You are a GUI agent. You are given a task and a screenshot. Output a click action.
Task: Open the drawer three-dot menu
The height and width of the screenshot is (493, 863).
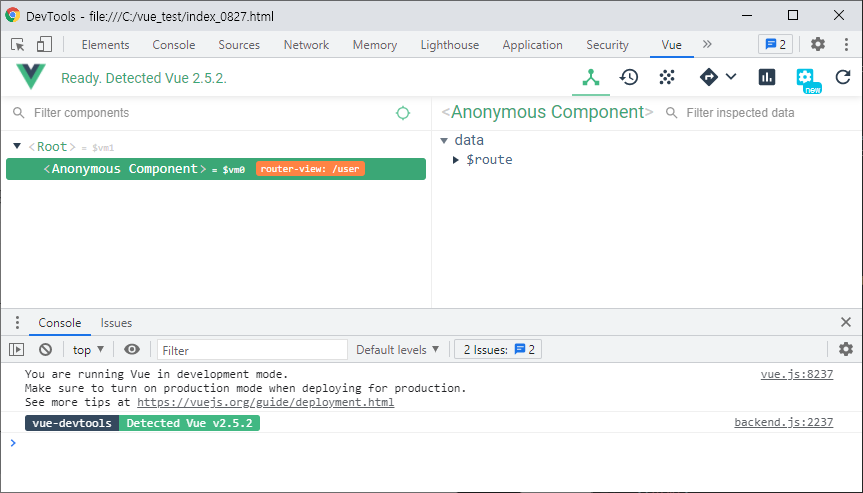pyautogui.click(x=18, y=322)
